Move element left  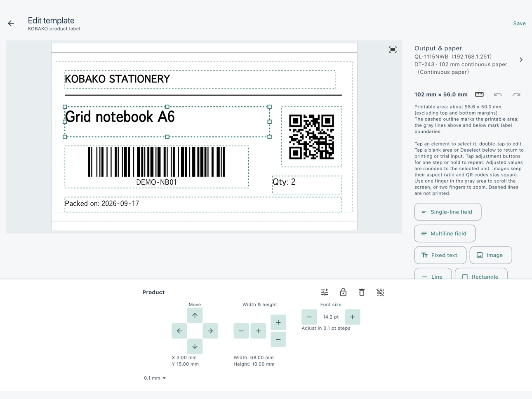[179, 331]
